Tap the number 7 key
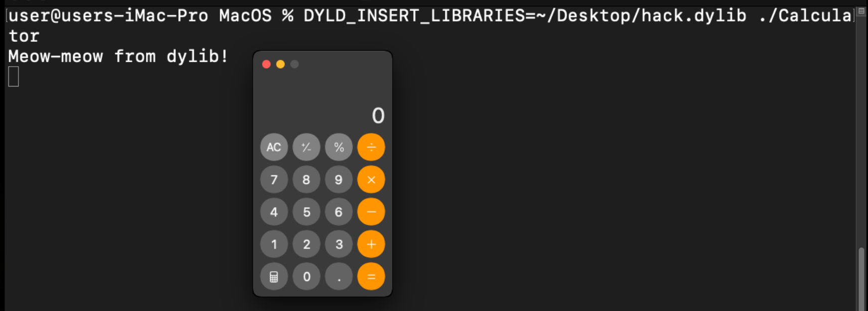Viewport: 868px width, 311px height. tap(274, 180)
